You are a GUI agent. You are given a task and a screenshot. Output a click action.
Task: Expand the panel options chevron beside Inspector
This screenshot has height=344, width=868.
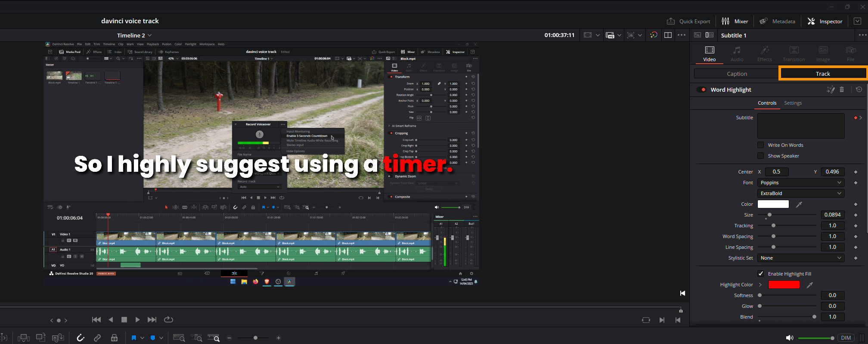click(x=857, y=21)
